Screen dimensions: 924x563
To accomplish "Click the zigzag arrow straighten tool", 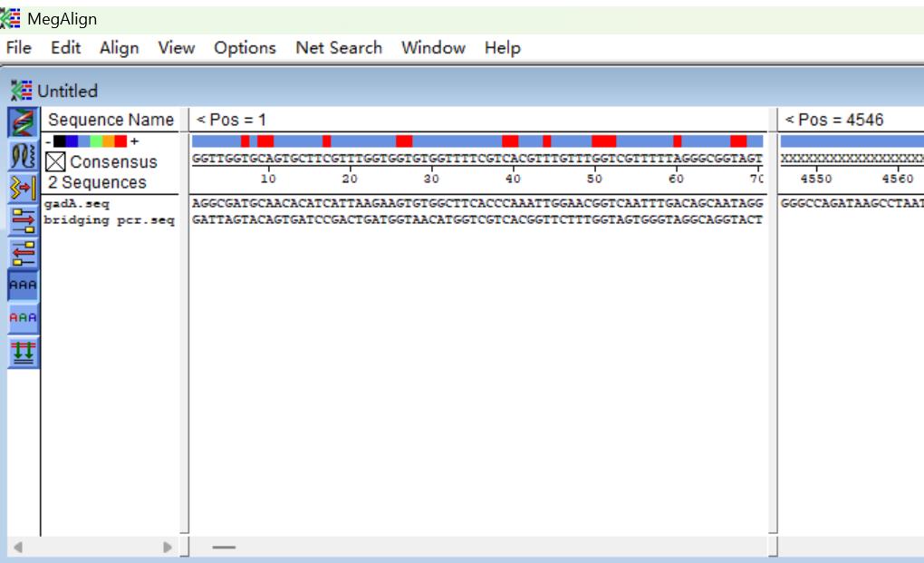I will 24,188.
